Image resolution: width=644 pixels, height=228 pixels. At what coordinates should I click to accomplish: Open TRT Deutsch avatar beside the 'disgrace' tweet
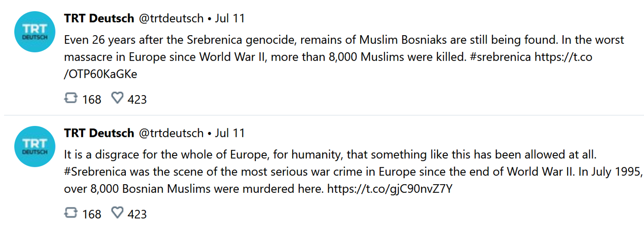[x=35, y=146]
